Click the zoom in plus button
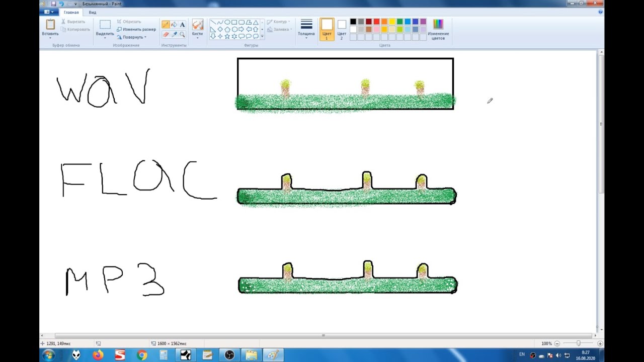644x362 pixels. click(600, 343)
